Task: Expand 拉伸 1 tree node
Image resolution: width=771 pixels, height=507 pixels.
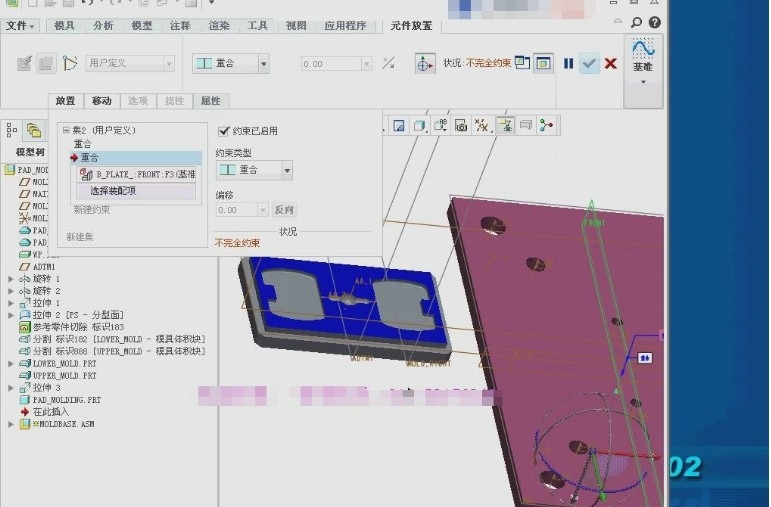Action: coord(10,303)
